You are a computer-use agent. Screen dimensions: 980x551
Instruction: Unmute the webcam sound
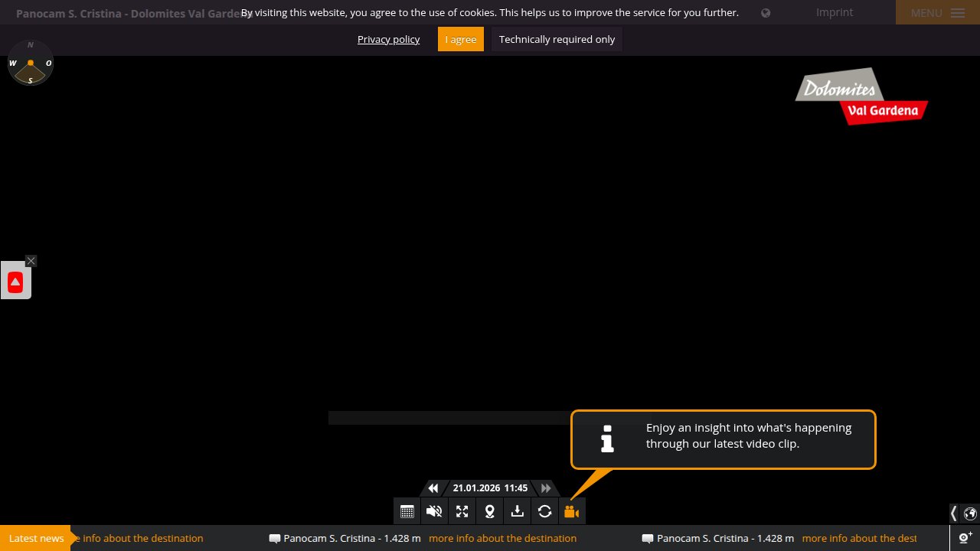434,511
